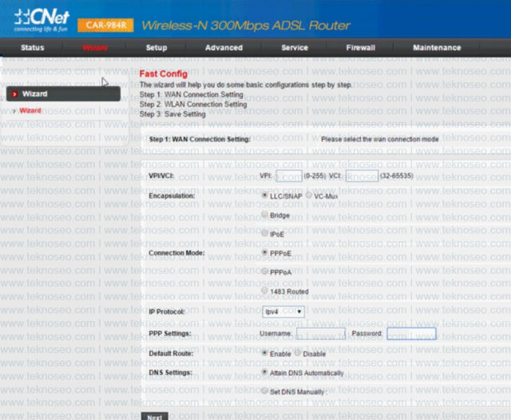Choose Bridge connection mode

pos(264,215)
